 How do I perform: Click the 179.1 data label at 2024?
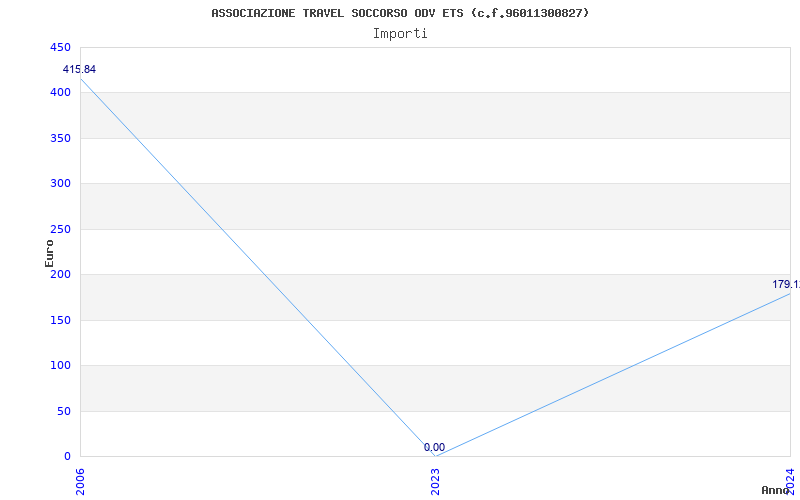click(786, 284)
